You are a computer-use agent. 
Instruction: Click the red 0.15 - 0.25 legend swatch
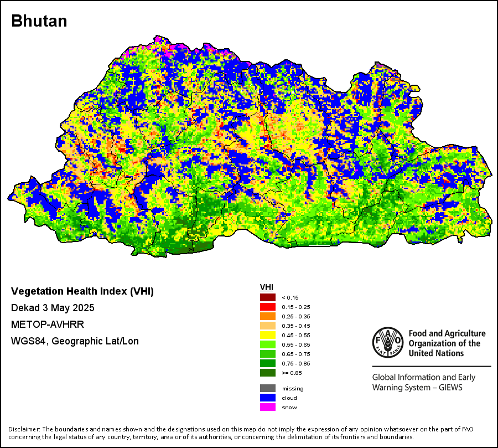[x=268, y=307]
